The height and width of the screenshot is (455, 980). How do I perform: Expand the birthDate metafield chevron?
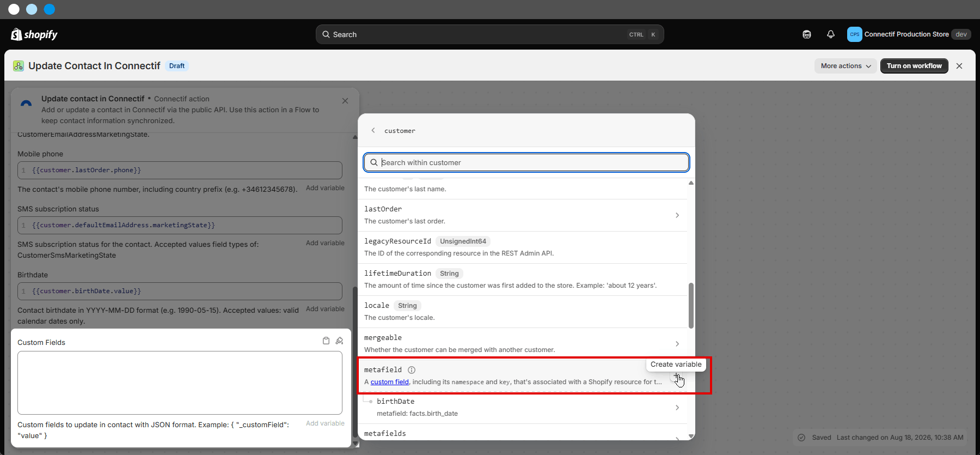[x=677, y=408]
